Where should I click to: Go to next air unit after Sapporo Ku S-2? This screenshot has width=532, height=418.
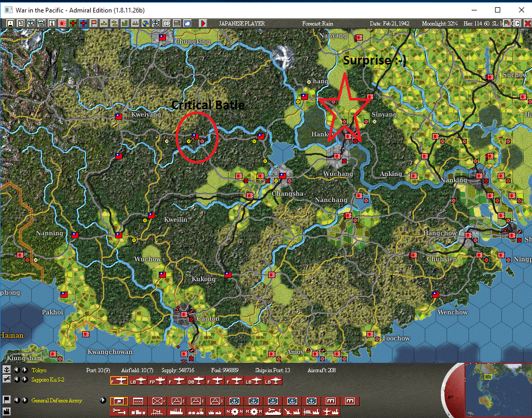[24, 379]
